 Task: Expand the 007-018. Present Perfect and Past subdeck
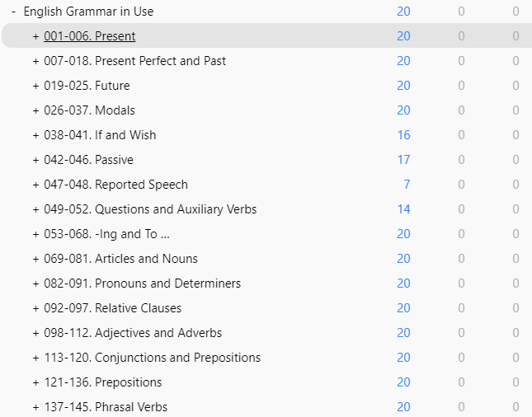[x=35, y=61]
